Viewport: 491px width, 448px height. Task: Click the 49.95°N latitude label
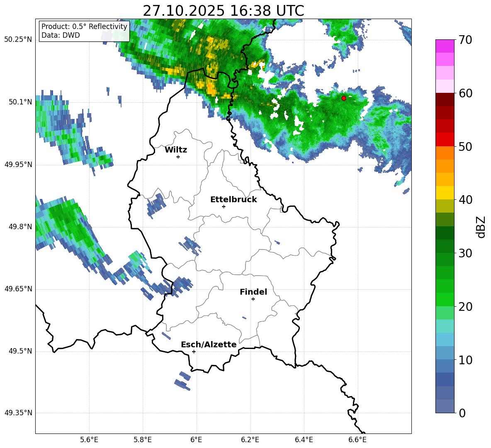18,165
